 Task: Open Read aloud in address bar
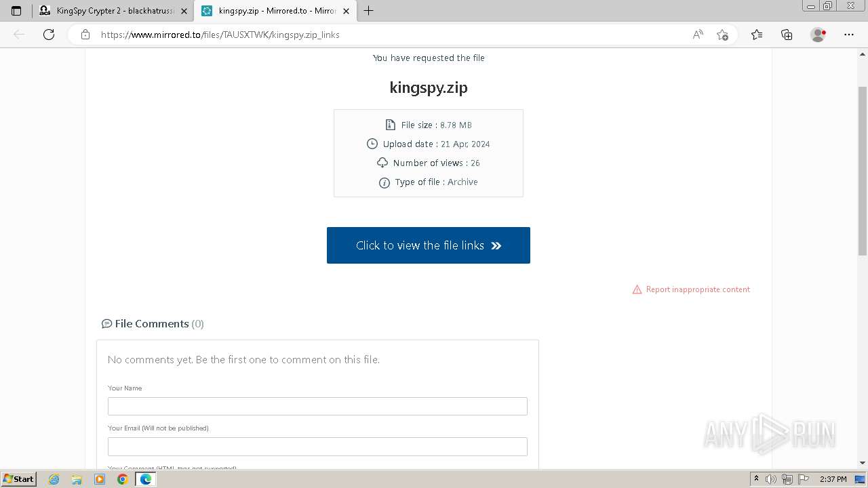(698, 35)
